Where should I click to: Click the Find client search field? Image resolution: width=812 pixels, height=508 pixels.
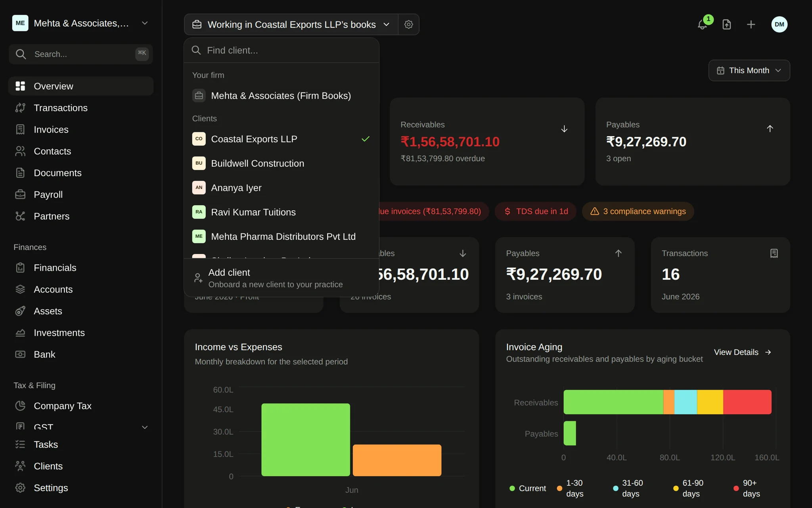[x=282, y=50]
